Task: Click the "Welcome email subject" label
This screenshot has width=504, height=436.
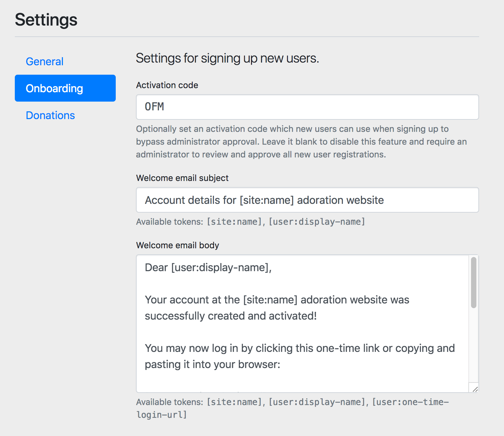Action: tap(182, 178)
